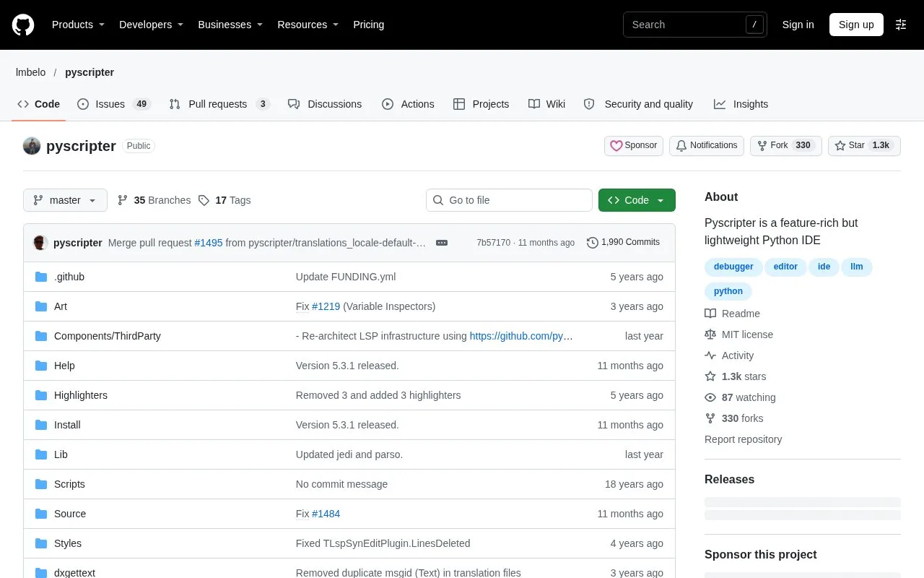The height and width of the screenshot is (578, 924).
Task: Switch to the Issues tab
Action: click(113, 104)
